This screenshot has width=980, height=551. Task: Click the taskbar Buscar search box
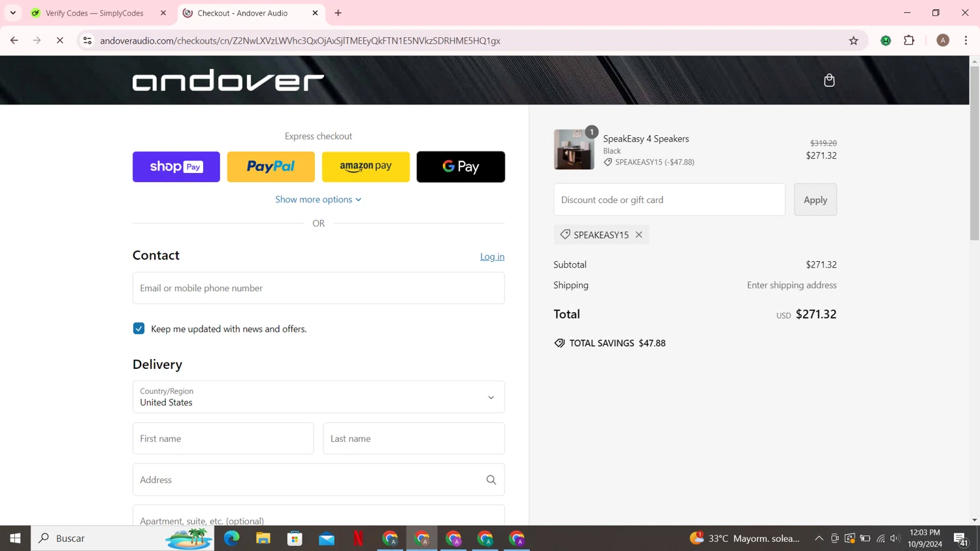[x=122, y=539]
